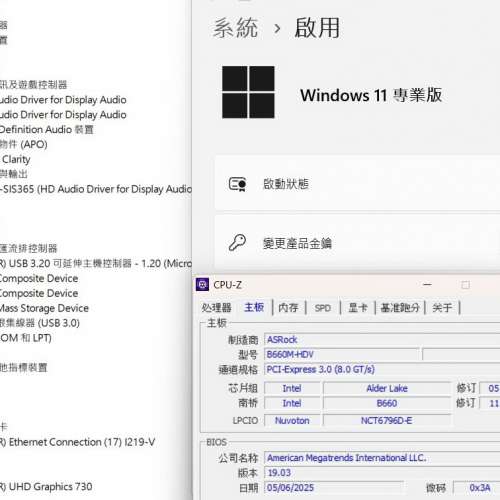Click the CPU-Z app icon in title bar
Viewport: 500px width, 500px height.
point(202,285)
